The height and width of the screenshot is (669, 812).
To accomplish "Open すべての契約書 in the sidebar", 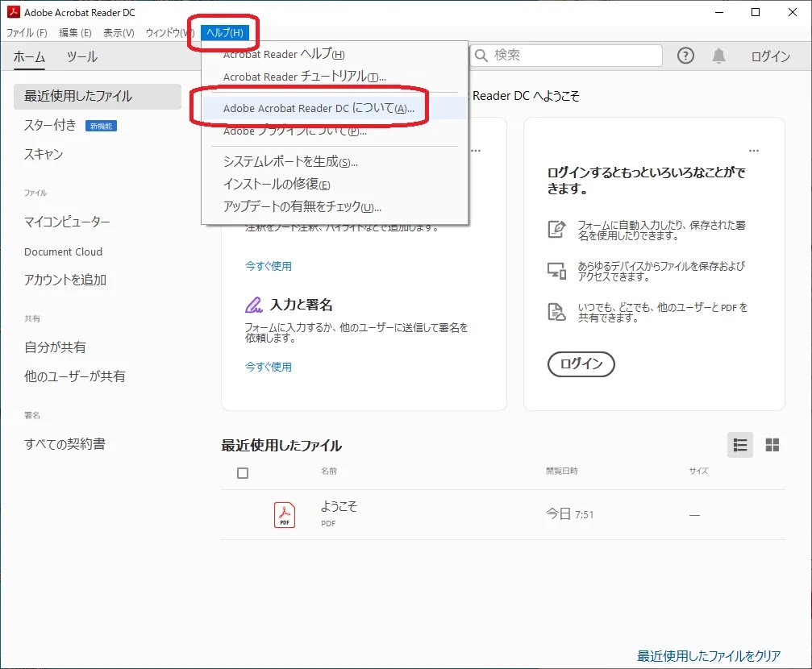I will 65,444.
